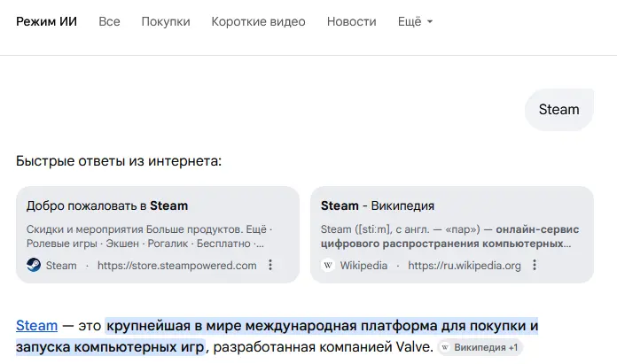Click the Steam logo icon in first card

(34, 265)
